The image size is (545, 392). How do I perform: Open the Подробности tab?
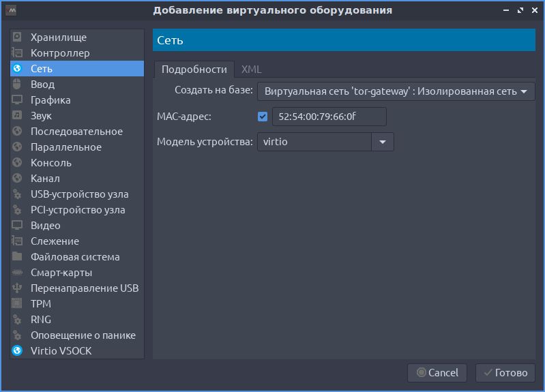pyautogui.click(x=194, y=69)
